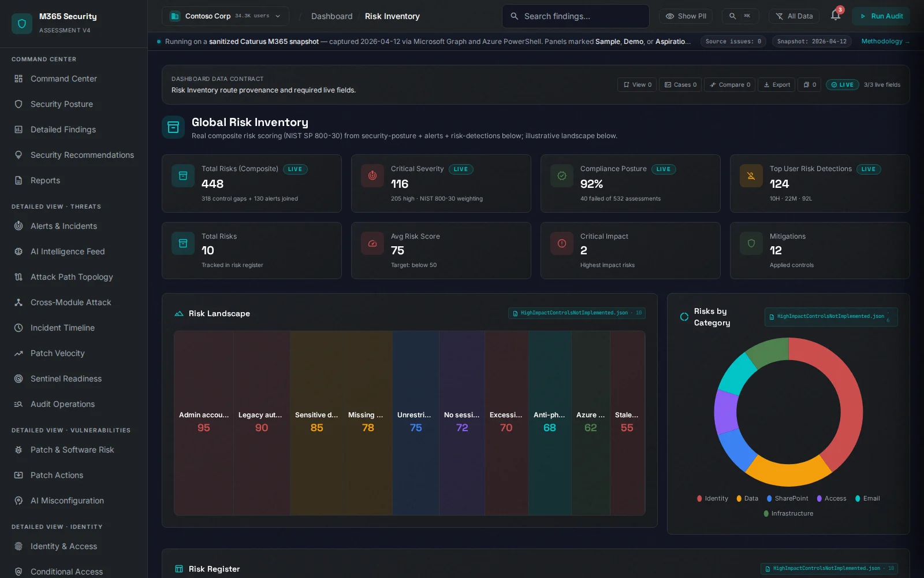Click the bookmark count button
The height and width of the screenshot is (578, 924).
[810, 85]
